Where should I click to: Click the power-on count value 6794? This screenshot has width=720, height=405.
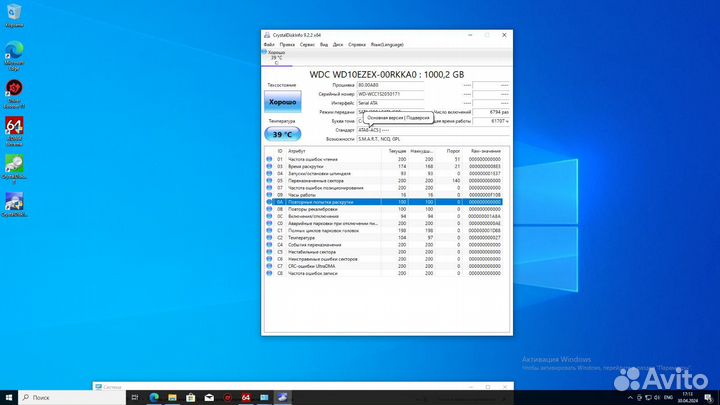[x=491, y=112]
